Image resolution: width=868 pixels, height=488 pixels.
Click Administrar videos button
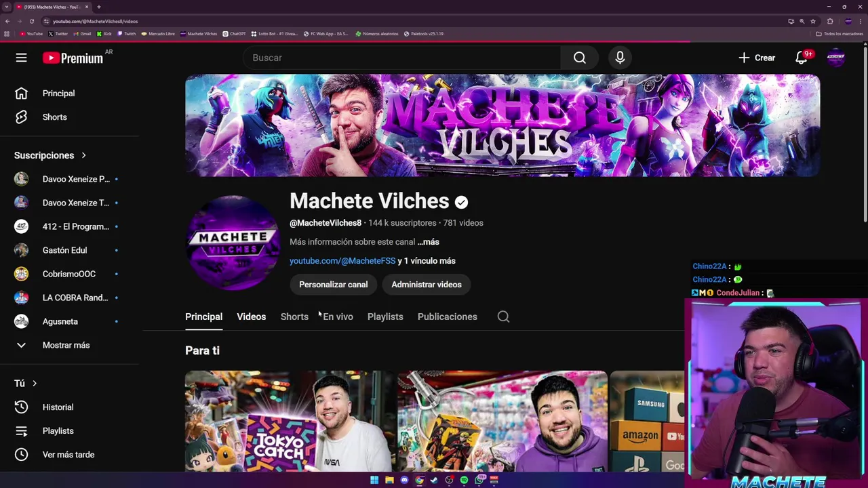[x=427, y=285]
